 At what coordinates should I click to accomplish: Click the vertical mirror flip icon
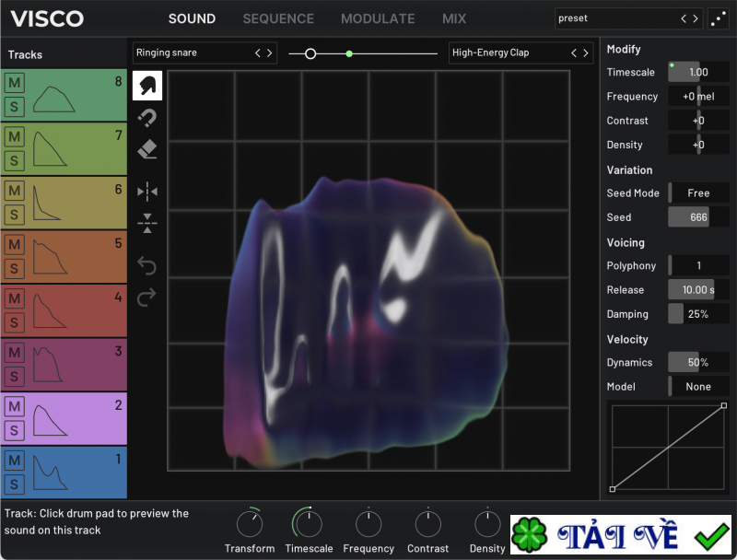tap(147, 222)
